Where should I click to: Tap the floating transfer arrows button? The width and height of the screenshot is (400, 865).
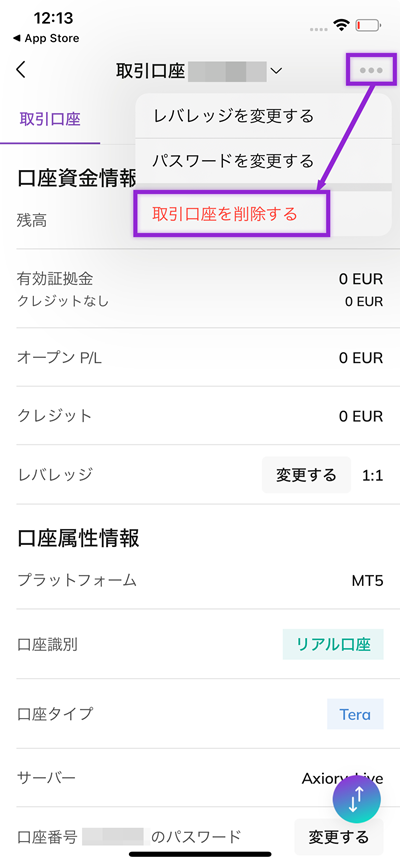pyautogui.click(x=357, y=800)
